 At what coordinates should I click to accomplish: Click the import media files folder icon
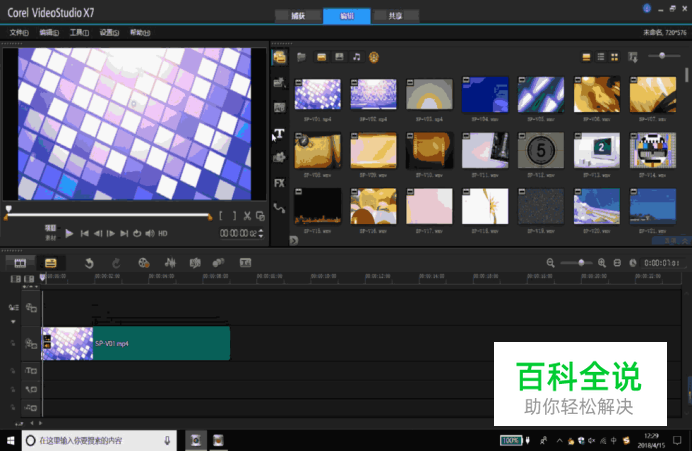click(301, 57)
